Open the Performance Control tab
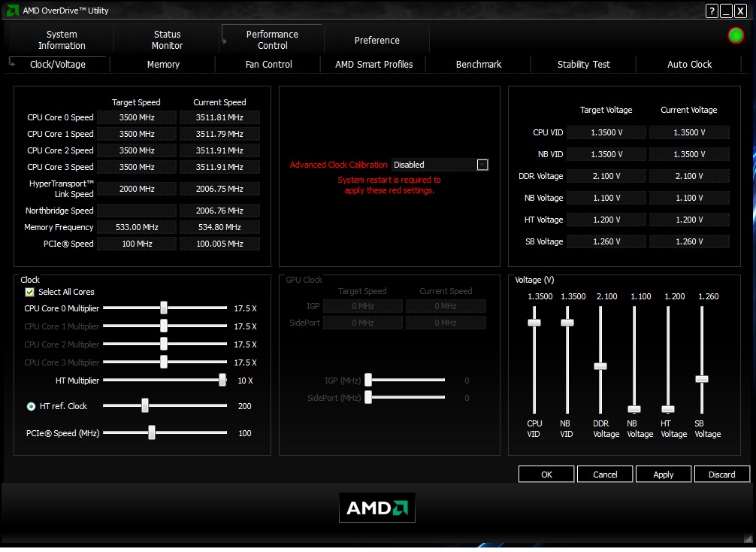This screenshot has height=552, width=756. click(272, 40)
